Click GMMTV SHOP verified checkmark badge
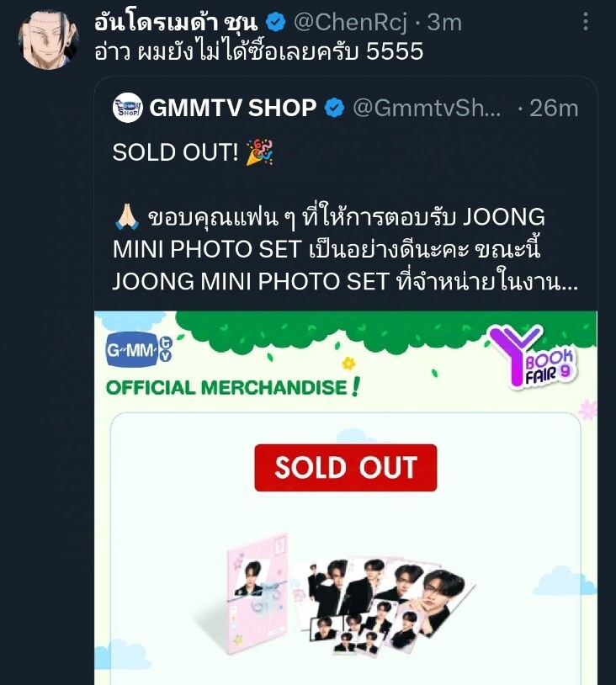This screenshot has width=616, height=685. click(x=335, y=108)
